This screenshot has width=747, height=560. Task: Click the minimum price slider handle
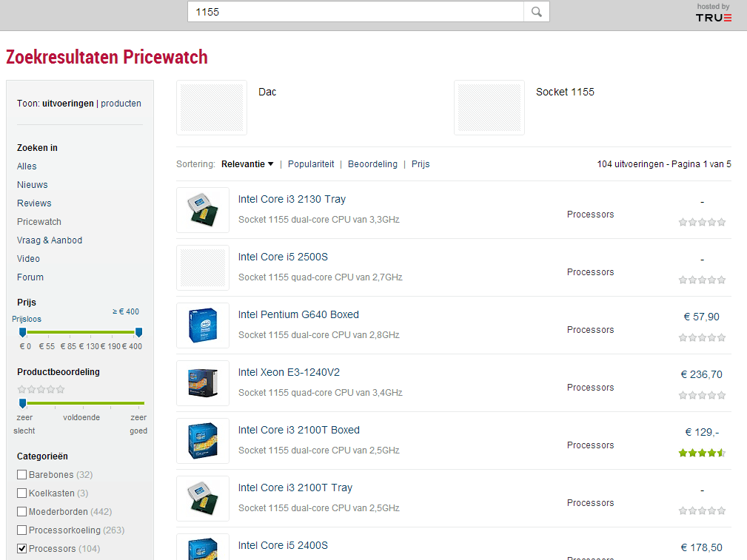point(22,332)
